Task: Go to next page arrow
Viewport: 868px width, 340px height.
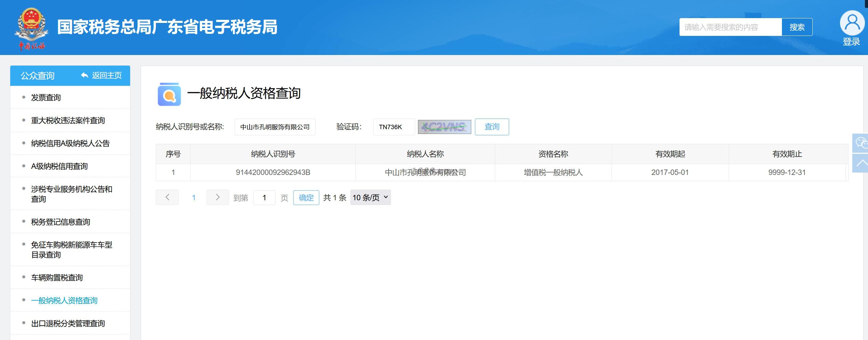Action: coord(218,197)
